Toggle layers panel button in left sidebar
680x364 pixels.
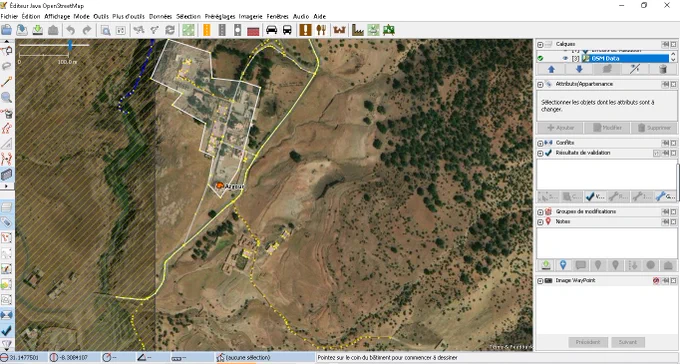pos(7,207)
